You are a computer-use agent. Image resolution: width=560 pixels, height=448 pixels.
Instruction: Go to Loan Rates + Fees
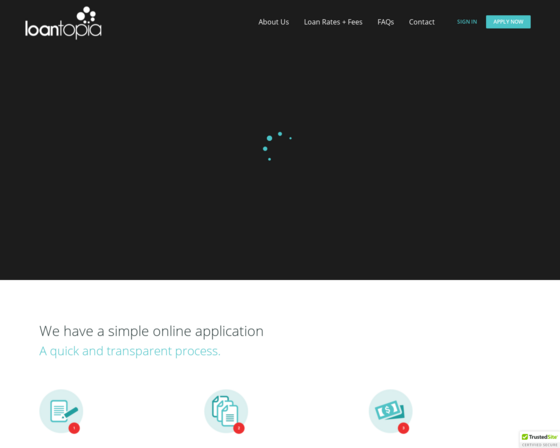tap(333, 22)
